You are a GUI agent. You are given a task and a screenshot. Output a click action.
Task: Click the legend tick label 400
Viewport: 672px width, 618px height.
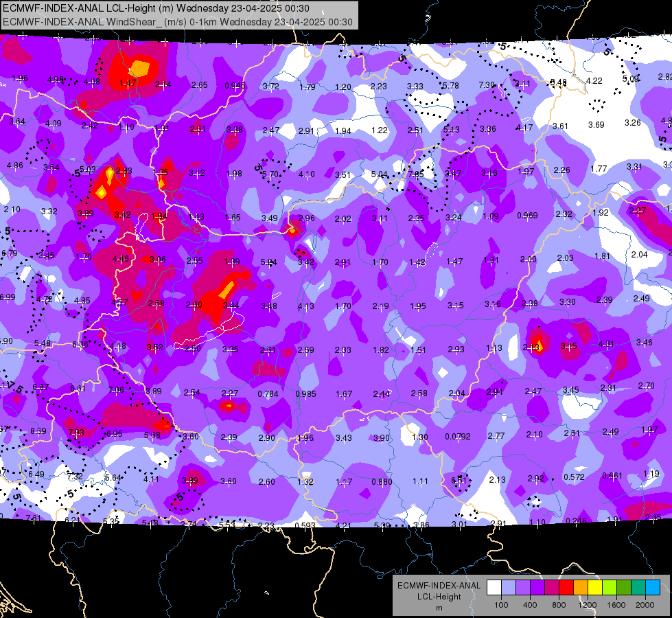(530, 605)
